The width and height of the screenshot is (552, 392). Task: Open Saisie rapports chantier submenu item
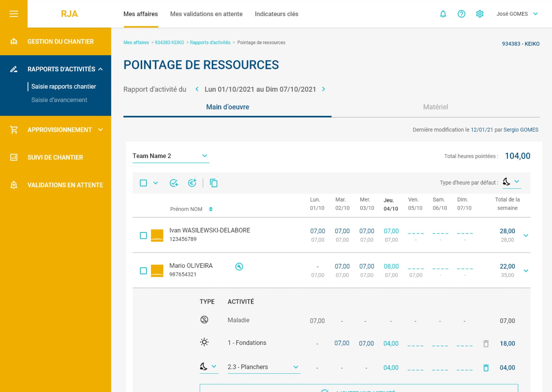64,86
